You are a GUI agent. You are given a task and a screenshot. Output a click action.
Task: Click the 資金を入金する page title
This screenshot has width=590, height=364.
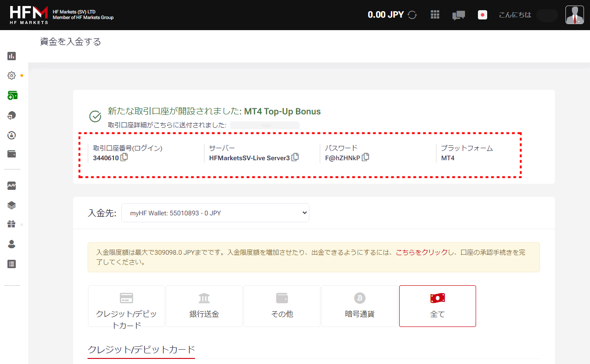point(70,42)
